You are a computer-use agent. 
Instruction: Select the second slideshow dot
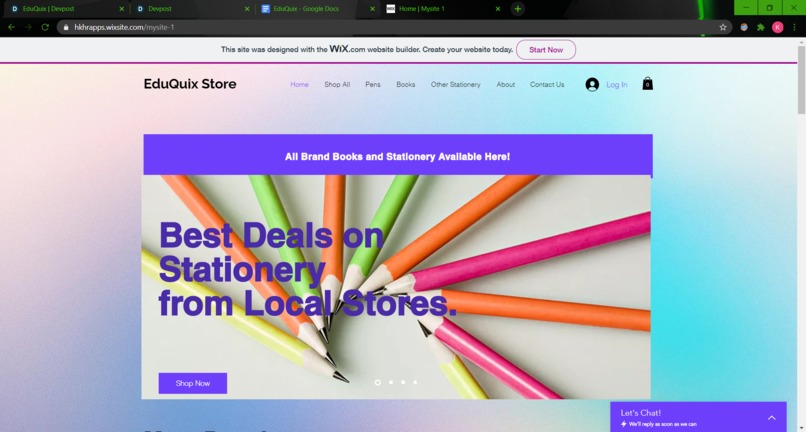point(391,382)
